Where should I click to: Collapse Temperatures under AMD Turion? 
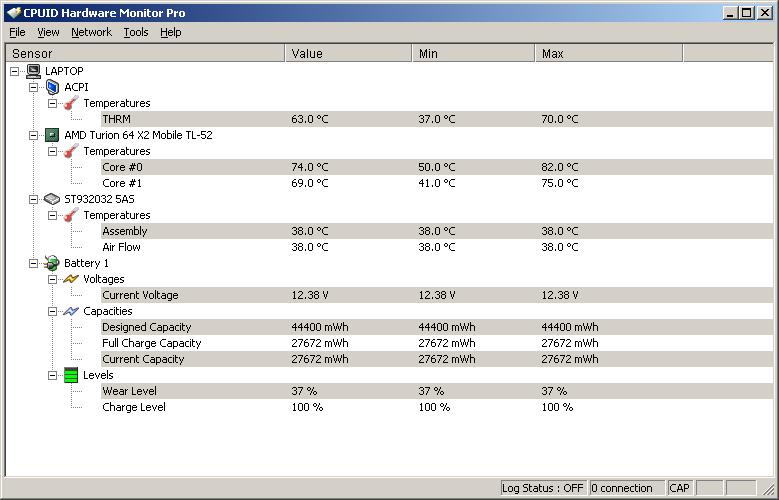pos(52,151)
